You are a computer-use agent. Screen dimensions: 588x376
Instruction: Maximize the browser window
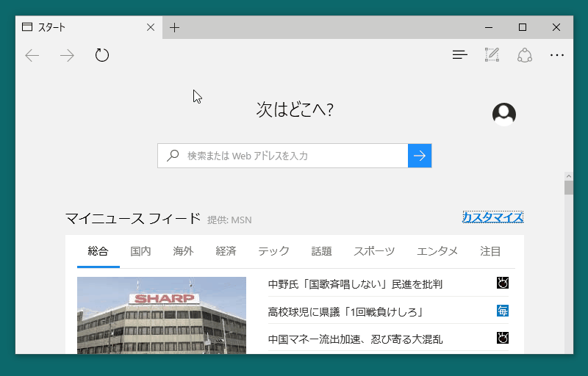pos(523,27)
